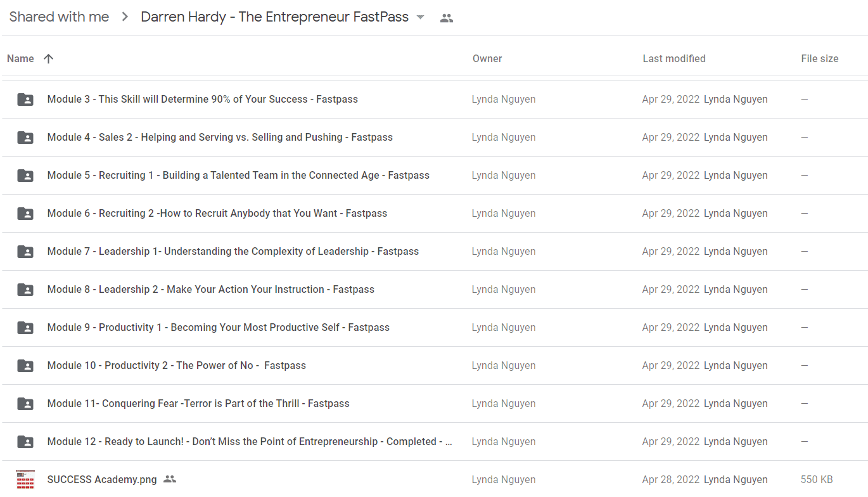Select Module 6 - Recruiting 2 folder name
This screenshot has width=868, height=497.
[217, 214]
